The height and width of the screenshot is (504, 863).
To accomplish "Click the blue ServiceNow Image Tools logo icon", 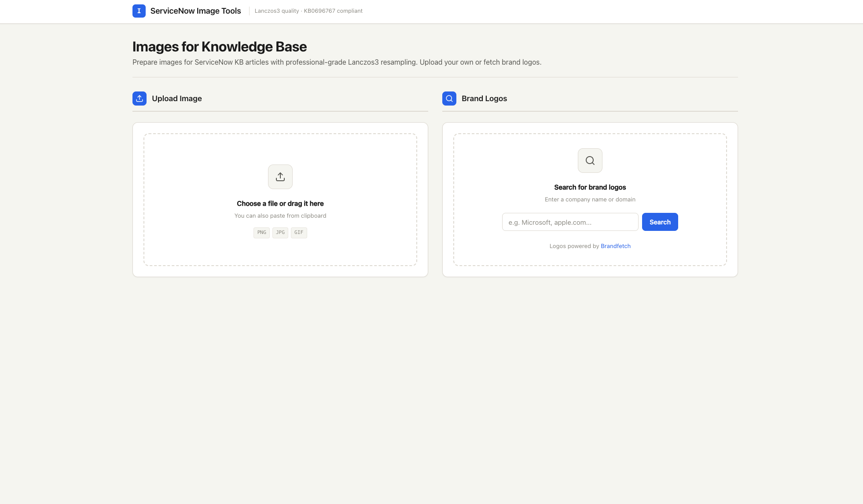I will [139, 11].
